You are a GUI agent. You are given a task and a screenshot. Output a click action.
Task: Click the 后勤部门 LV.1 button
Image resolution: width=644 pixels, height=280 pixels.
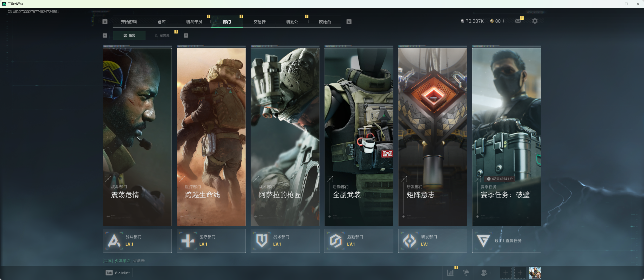pos(359,241)
